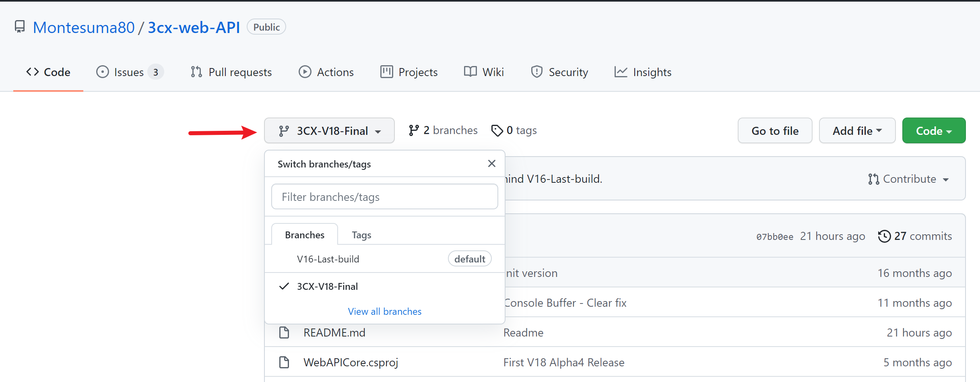Open the README.md file
The image size is (980, 382).
(334, 332)
